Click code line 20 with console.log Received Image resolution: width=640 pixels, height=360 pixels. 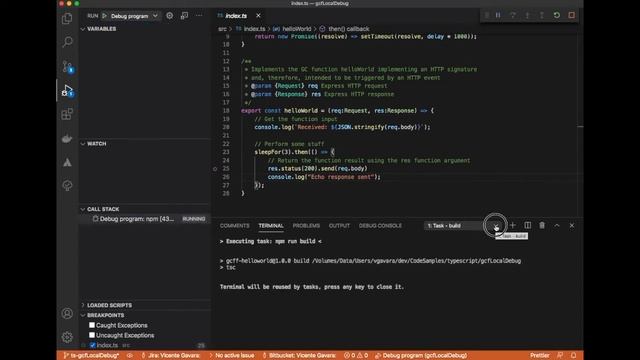click(342, 127)
